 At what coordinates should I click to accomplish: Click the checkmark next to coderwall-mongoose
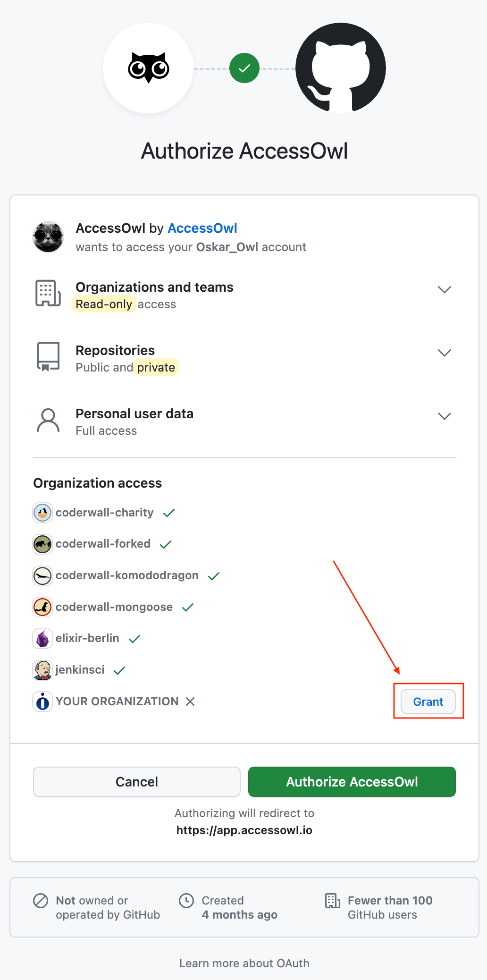click(x=188, y=607)
